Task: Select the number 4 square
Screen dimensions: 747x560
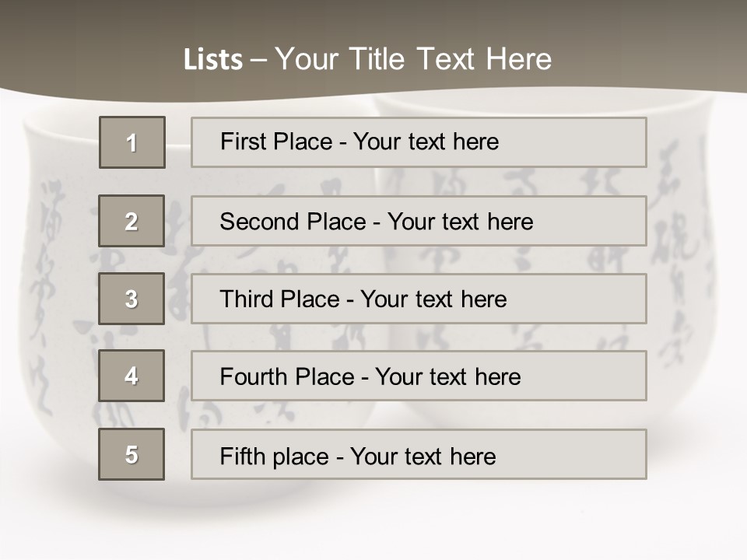Action: tap(132, 376)
